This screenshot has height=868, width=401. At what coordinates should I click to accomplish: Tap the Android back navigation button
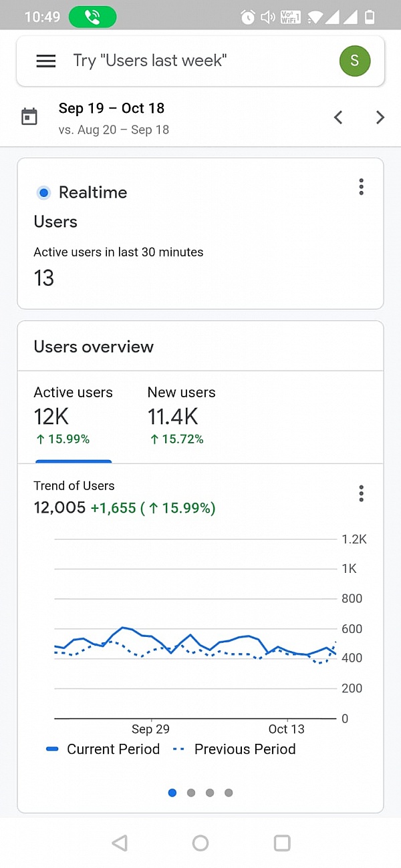[120, 843]
